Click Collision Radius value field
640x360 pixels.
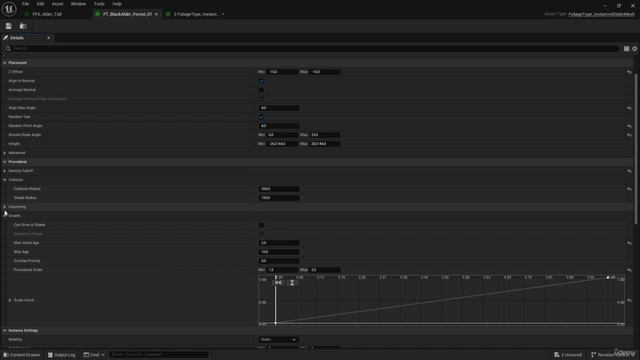(279, 189)
